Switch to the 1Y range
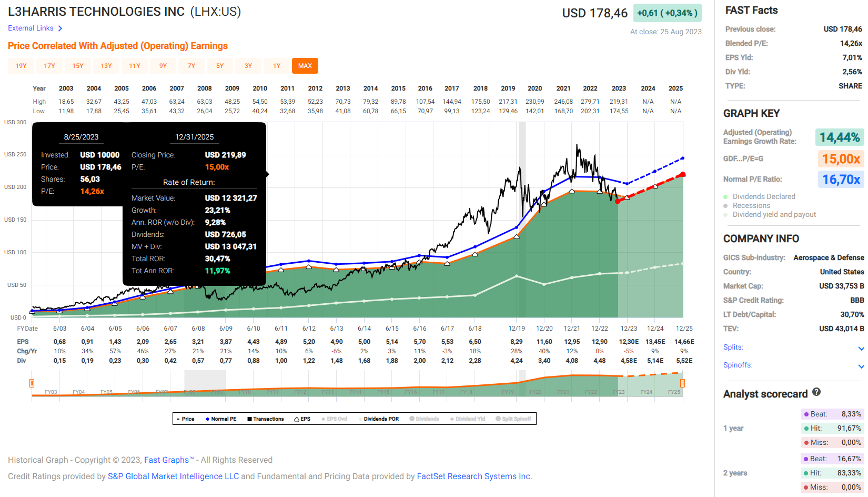 coord(277,66)
